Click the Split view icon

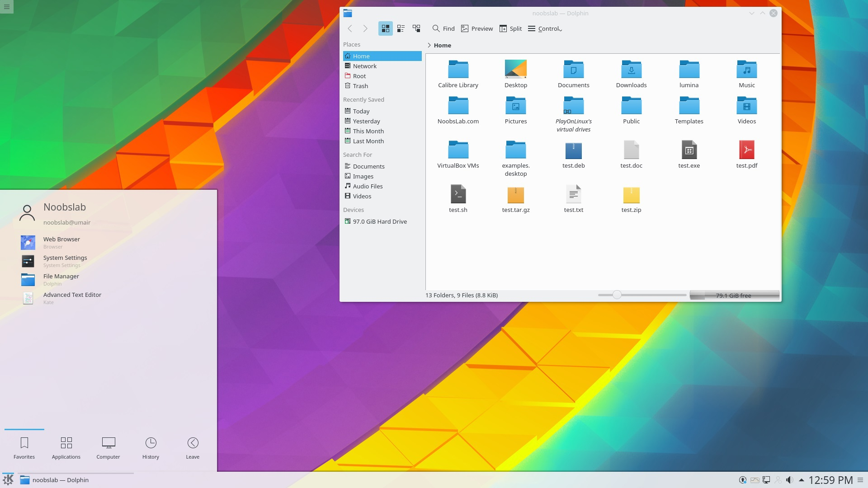(x=503, y=28)
